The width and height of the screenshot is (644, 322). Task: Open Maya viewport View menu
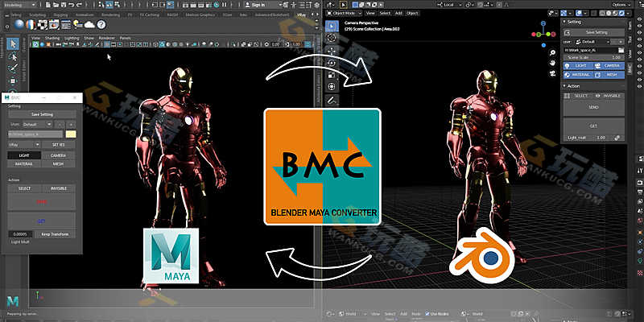[x=35, y=38]
